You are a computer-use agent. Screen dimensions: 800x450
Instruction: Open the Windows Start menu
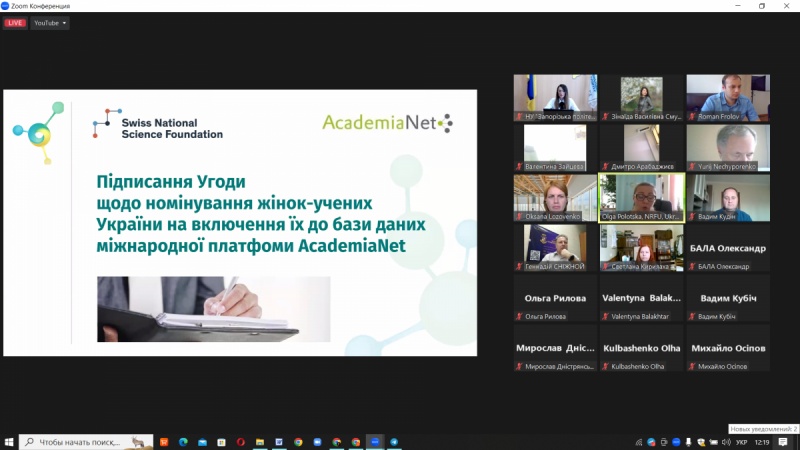coord(9,442)
